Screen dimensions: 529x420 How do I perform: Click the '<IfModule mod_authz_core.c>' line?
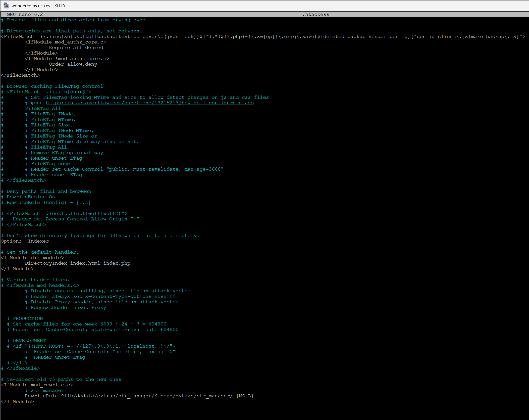[x=66, y=42]
